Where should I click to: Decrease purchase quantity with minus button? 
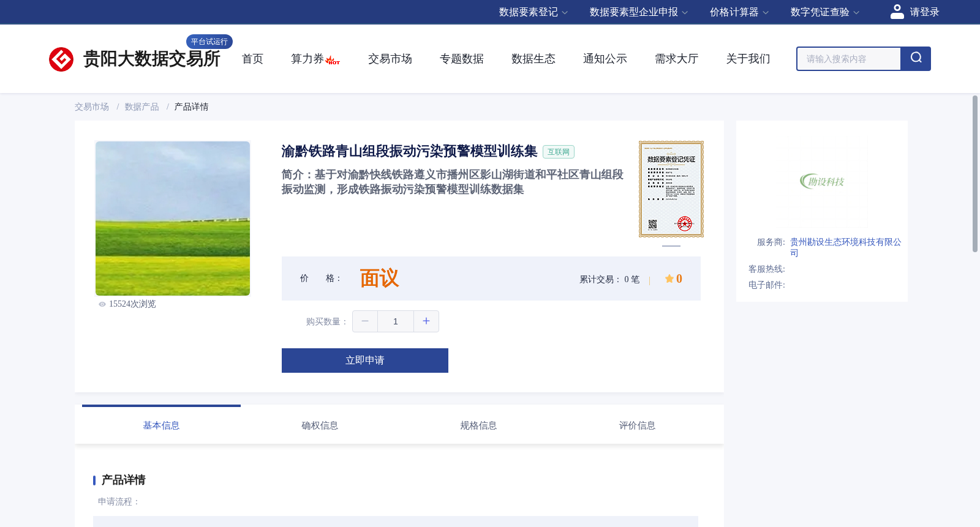coord(365,321)
